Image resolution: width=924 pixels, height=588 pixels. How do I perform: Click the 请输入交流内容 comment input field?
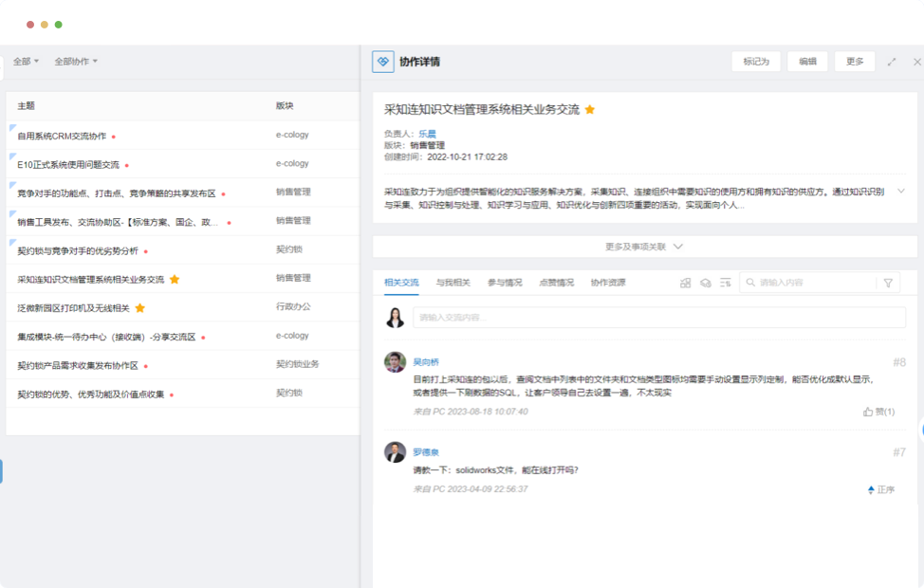658,318
